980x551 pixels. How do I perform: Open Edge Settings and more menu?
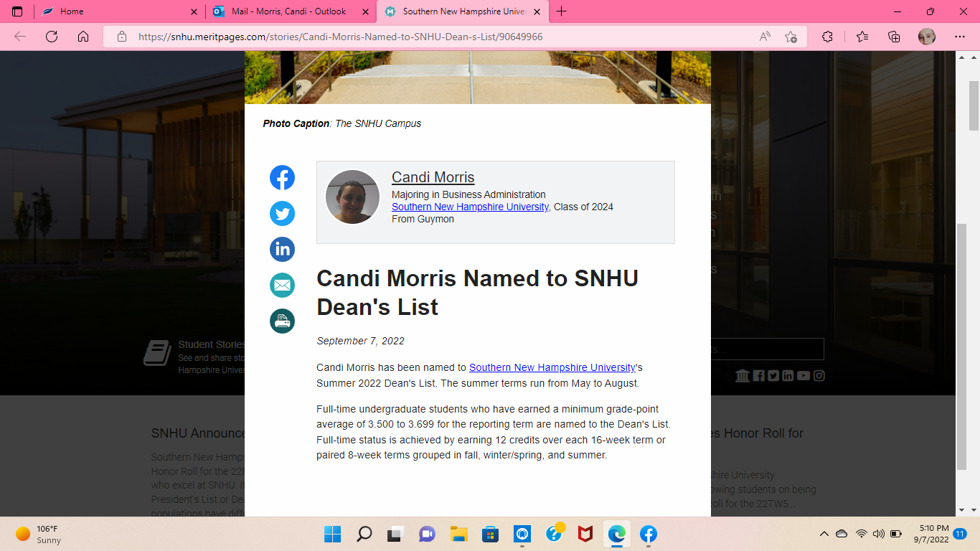960,37
